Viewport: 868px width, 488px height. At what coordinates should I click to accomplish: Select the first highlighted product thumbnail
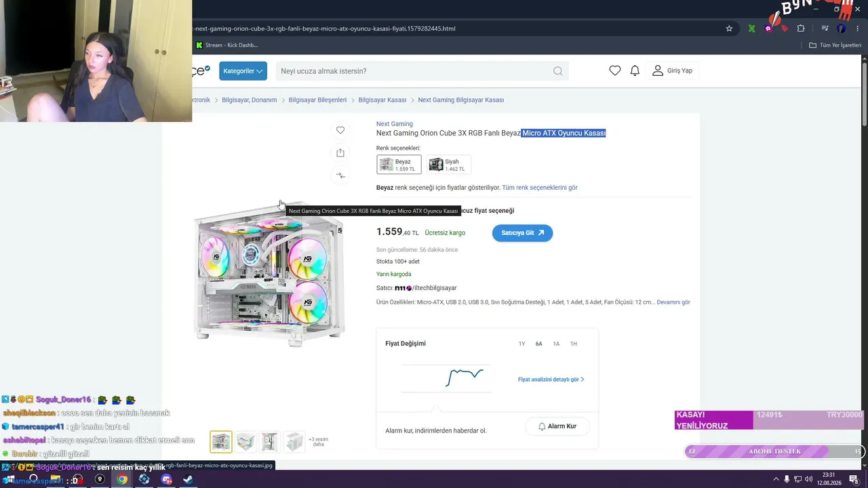[221, 442]
